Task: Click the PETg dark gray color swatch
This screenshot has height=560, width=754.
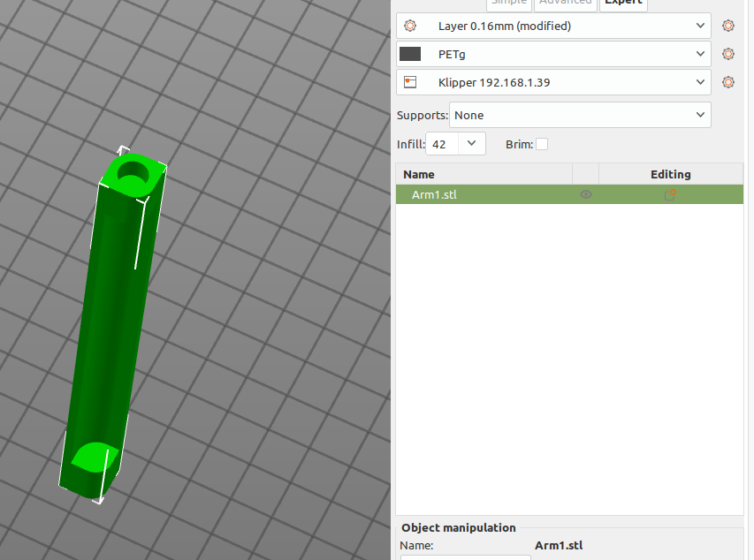Action: pyautogui.click(x=410, y=54)
